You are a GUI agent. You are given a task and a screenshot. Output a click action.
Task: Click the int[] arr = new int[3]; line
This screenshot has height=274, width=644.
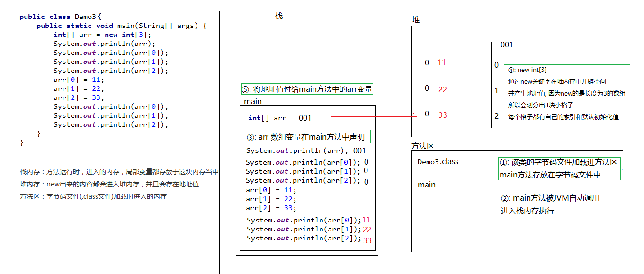click(101, 34)
